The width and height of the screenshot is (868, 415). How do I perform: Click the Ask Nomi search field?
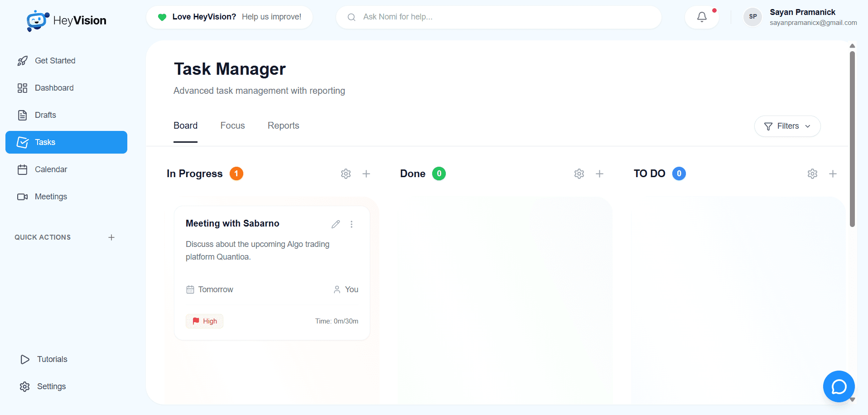[498, 17]
